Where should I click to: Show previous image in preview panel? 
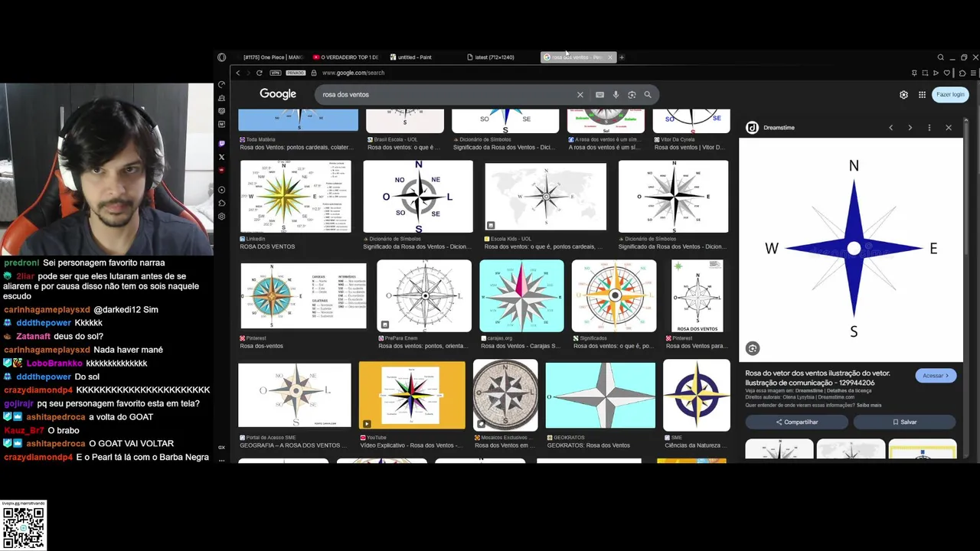tap(890, 128)
